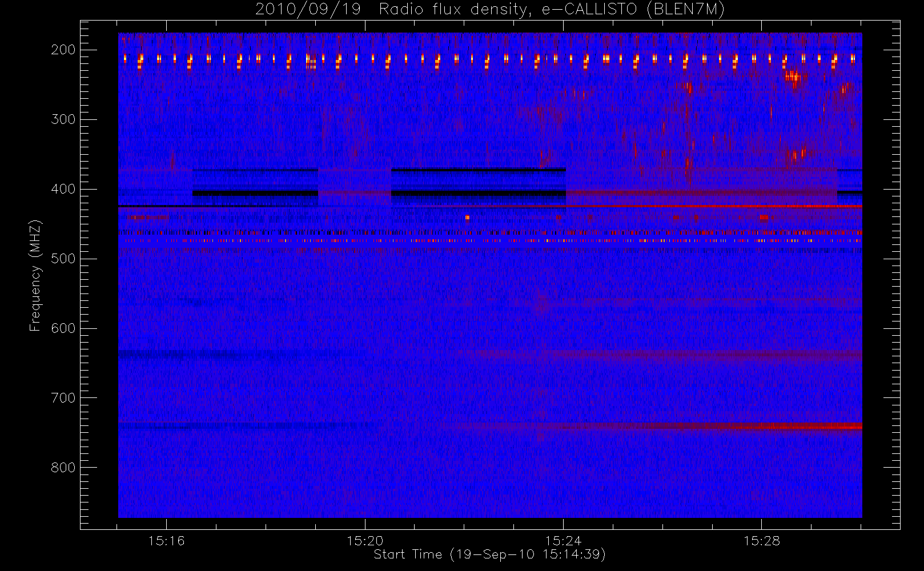Click the plot title "2010/09/19 Radio flux density, e-CALLISTO (BLEN7M)"
The image size is (924, 571).
[x=490, y=10]
